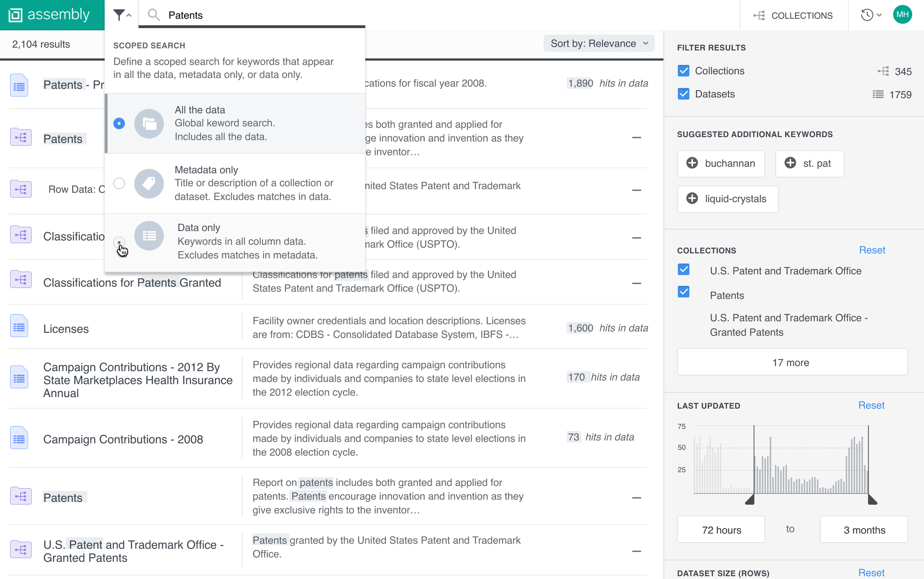Click the collection icon for Granted Patents row
Image resolution: width=924 pixels, height=579 pixels.
[21, 549]
